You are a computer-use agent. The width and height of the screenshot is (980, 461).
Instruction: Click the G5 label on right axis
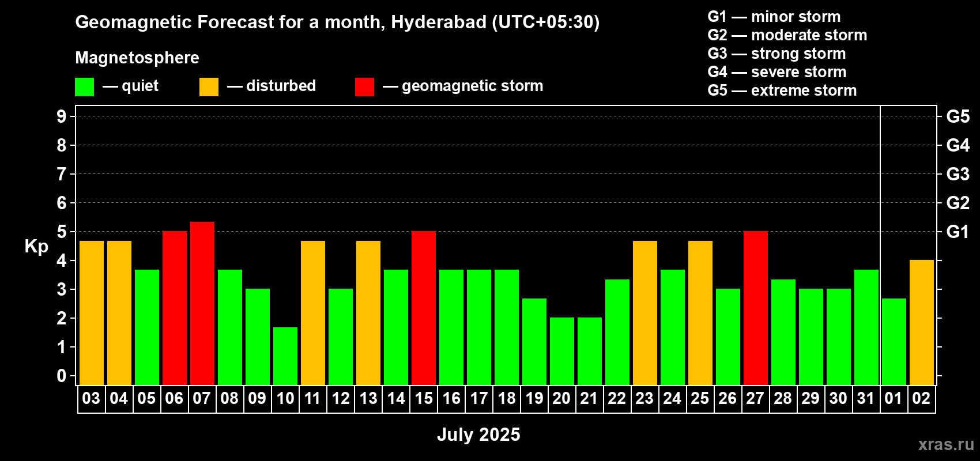click(958, 116)
